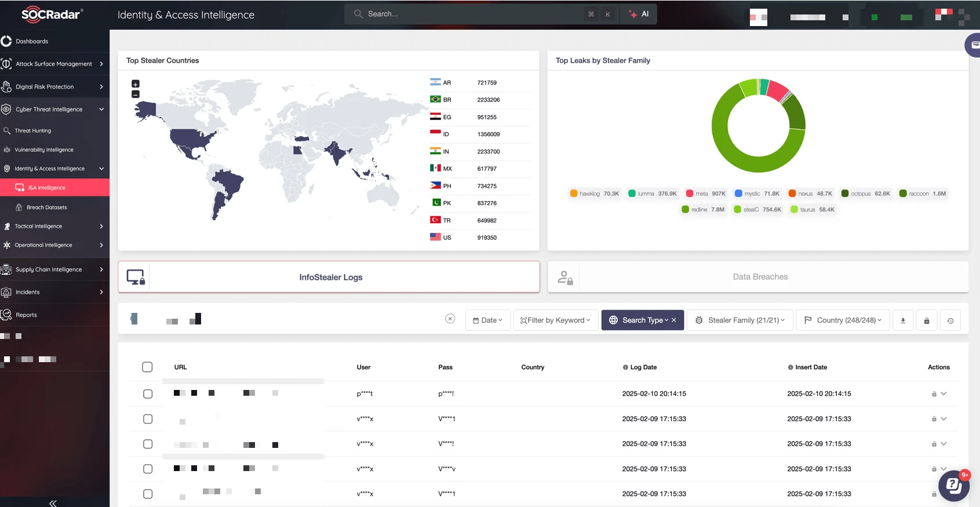Click the lock icon in the p****t row

[934, 394]
